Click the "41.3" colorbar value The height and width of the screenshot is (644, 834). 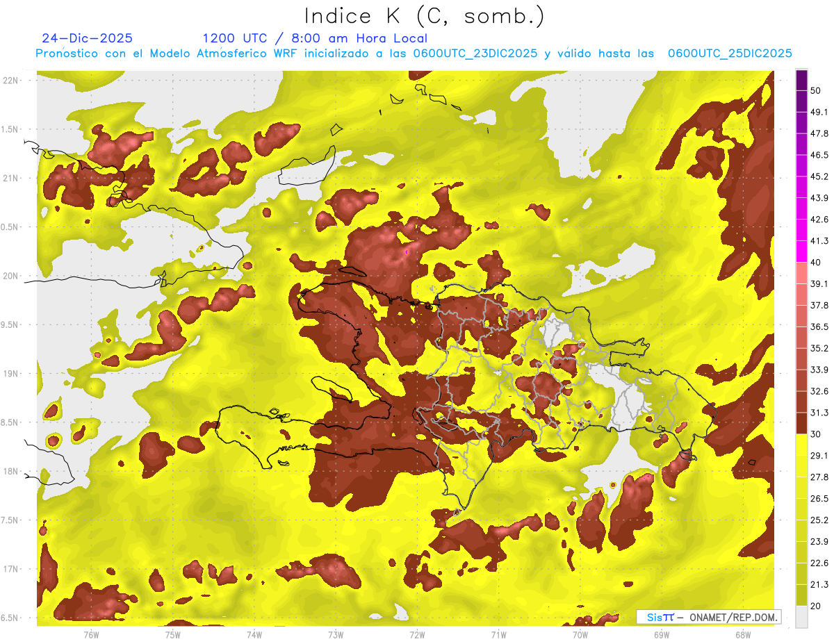click(819, 241)
